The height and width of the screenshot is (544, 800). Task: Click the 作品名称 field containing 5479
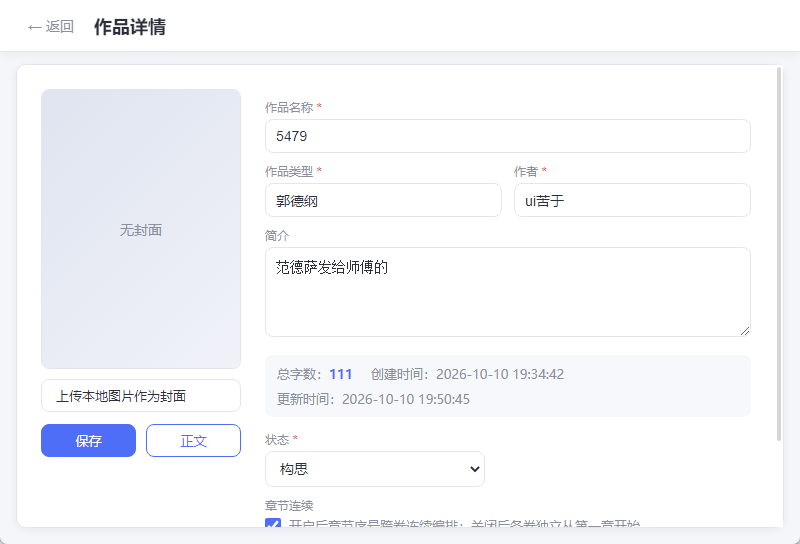(508, 136)
